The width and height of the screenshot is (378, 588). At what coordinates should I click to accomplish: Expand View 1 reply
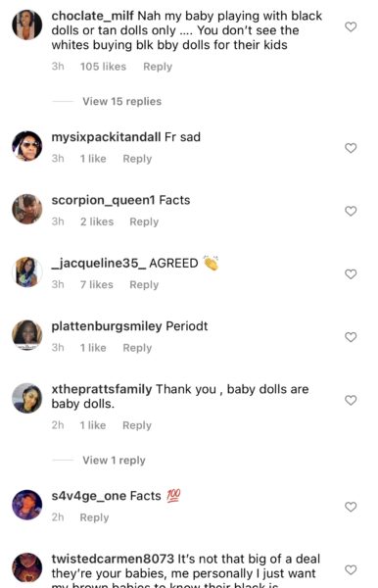pyautogui.click(x=114, y=461)
